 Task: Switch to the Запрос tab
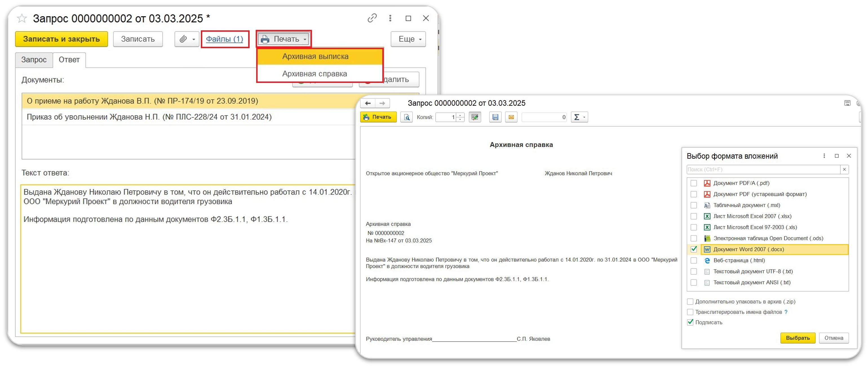(x=34, y=60)
